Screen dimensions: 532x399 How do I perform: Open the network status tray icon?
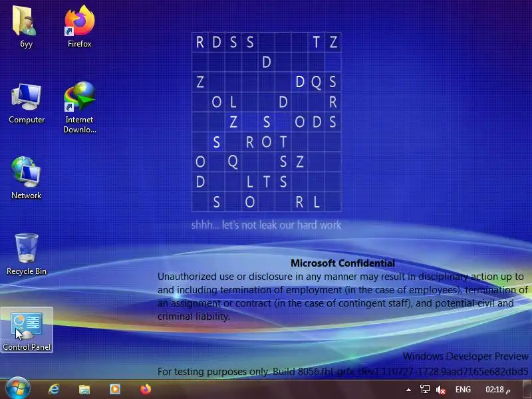coord(425,390)
